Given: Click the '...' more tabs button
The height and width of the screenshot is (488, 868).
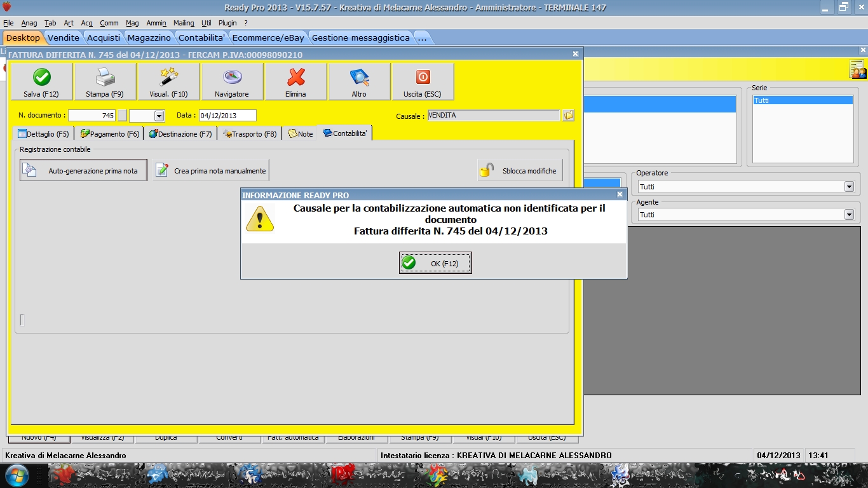Looking at the screenshot, I should [x=423, y=37].
